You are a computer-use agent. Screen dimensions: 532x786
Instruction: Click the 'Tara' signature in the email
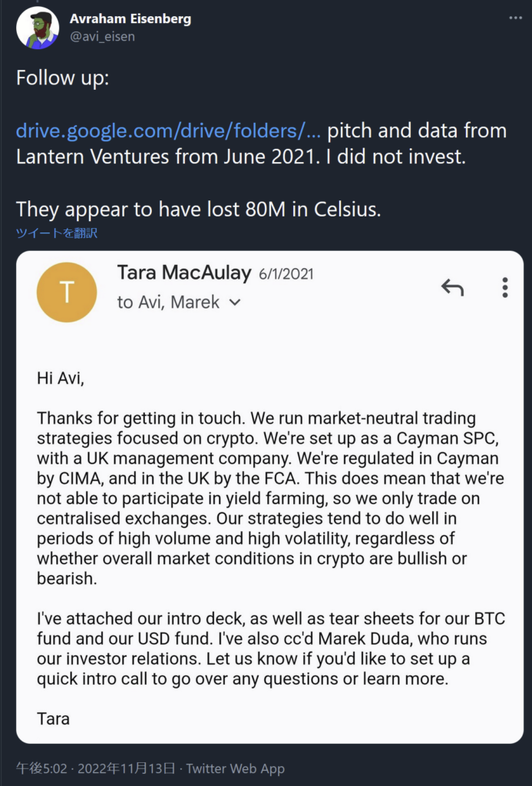point(53,719)
